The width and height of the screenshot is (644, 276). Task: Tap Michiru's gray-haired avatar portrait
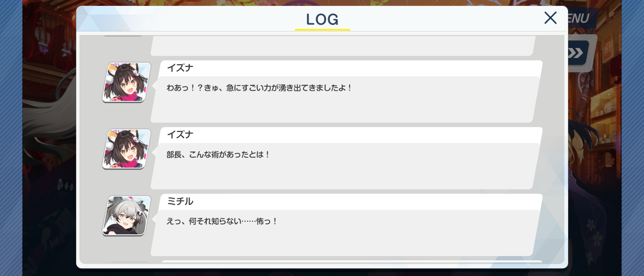127,216
